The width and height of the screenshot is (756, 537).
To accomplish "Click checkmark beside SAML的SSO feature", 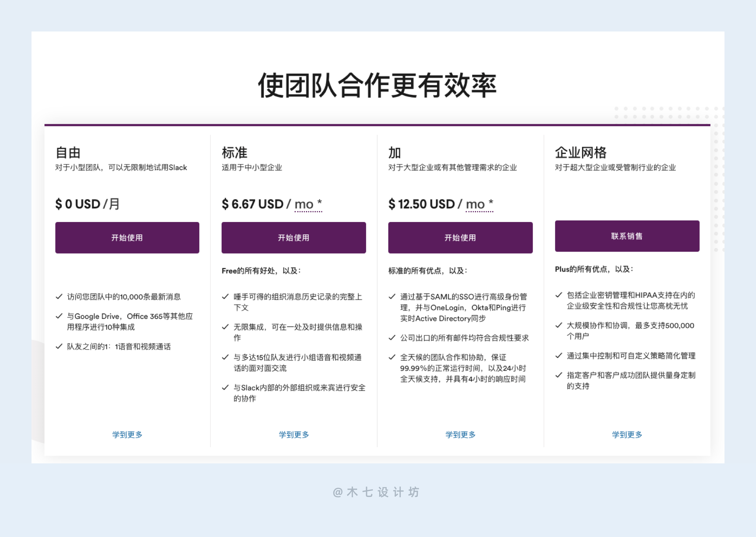I will 392,296.
